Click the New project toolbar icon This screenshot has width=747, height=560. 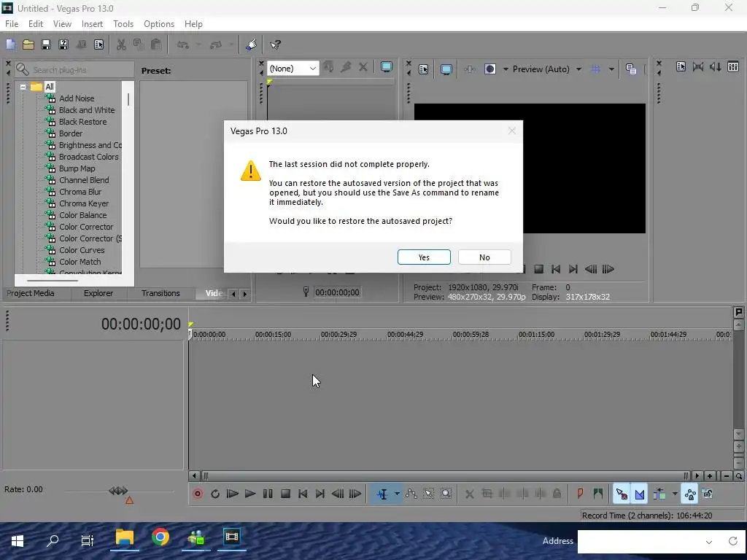[x=10, y=44]
